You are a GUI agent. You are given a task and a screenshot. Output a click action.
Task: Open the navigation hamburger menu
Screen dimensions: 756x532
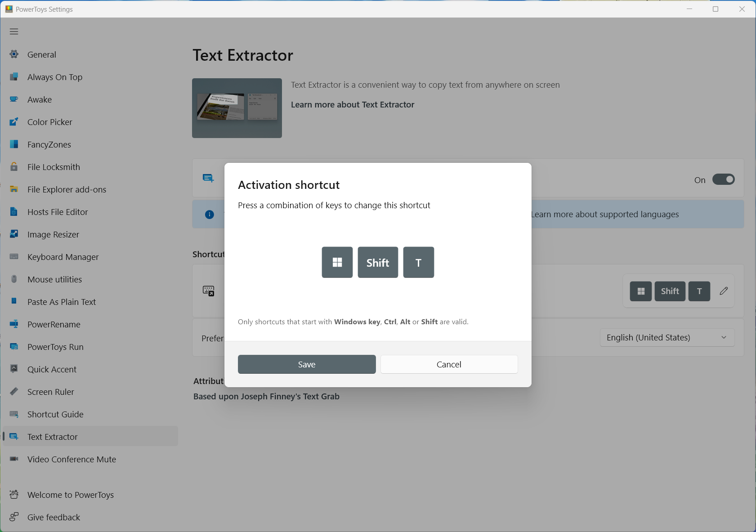13,31
